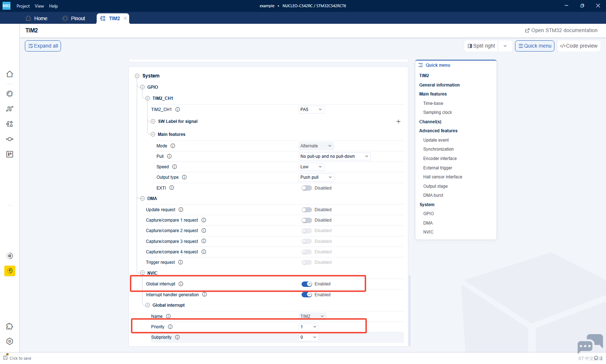606x364 pixels.
Task: Open the board layout sidebar icon
Action: (x=10, y=154)
